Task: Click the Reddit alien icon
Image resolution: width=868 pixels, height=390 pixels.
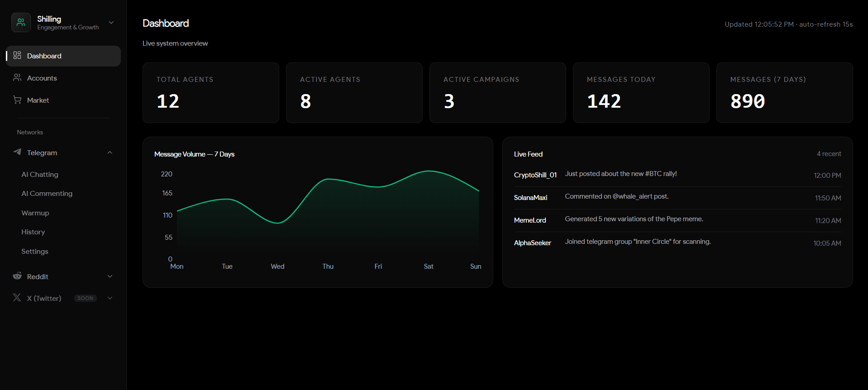Action: pos(17,276)
